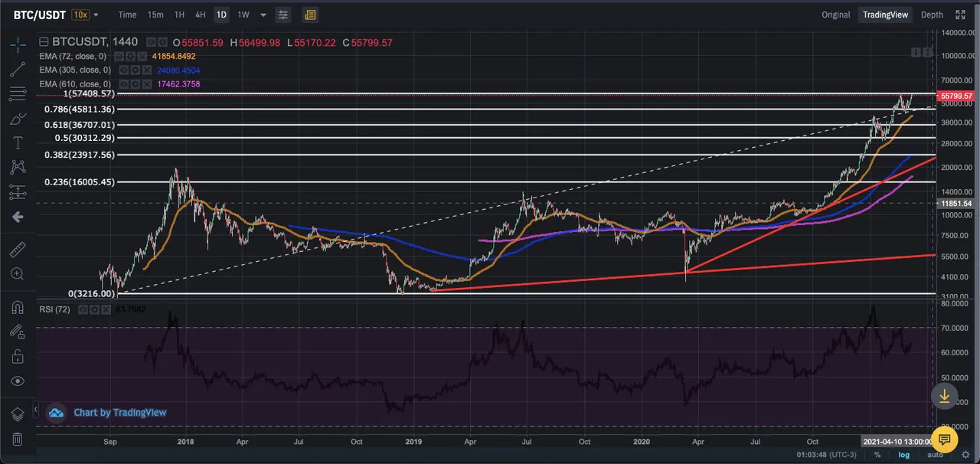Screen dimensions: 980x464
Task: Toggle fullscreen chart mode
Action: point(960,15)
